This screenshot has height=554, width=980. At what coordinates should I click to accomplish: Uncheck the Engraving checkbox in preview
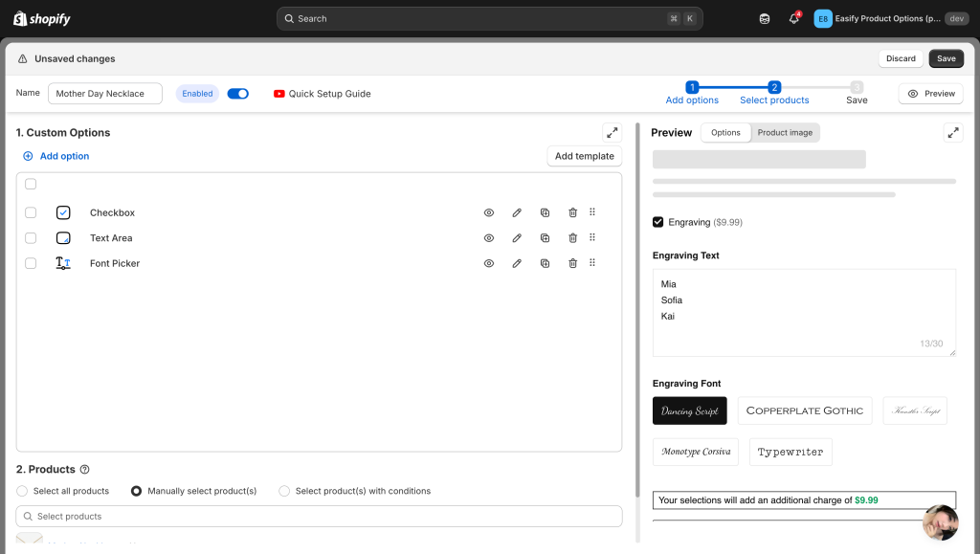pos(658,222)
